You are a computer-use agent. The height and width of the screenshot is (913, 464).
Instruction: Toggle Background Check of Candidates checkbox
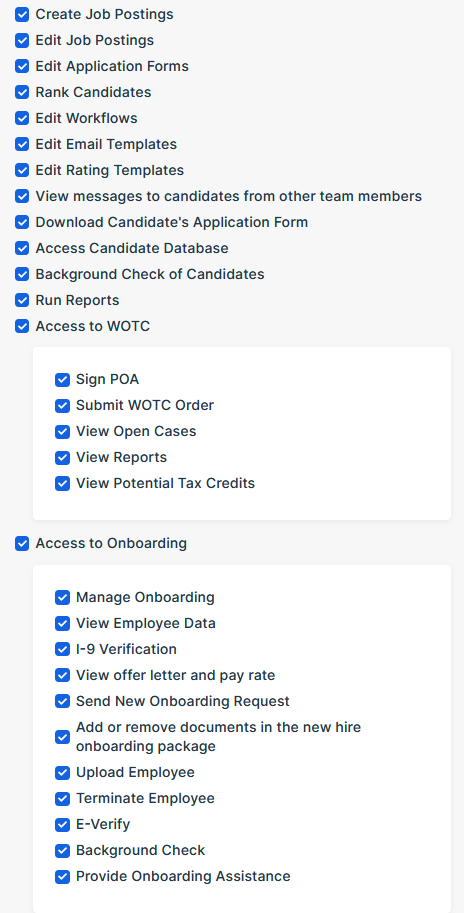coord(22,274)
